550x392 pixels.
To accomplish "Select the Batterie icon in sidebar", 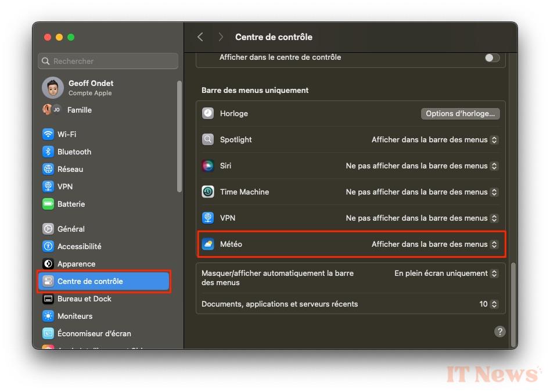I will coord(48,204).
